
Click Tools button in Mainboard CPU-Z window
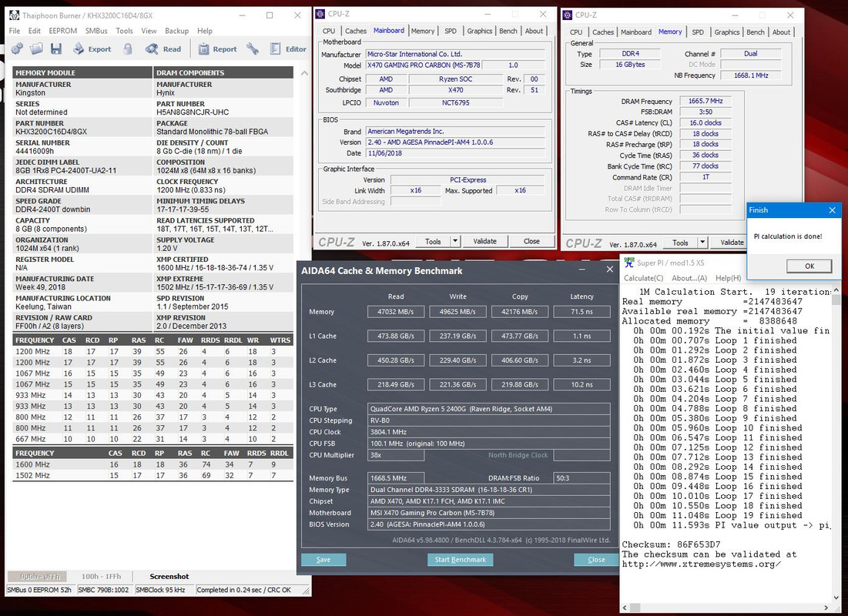(433, 241)
